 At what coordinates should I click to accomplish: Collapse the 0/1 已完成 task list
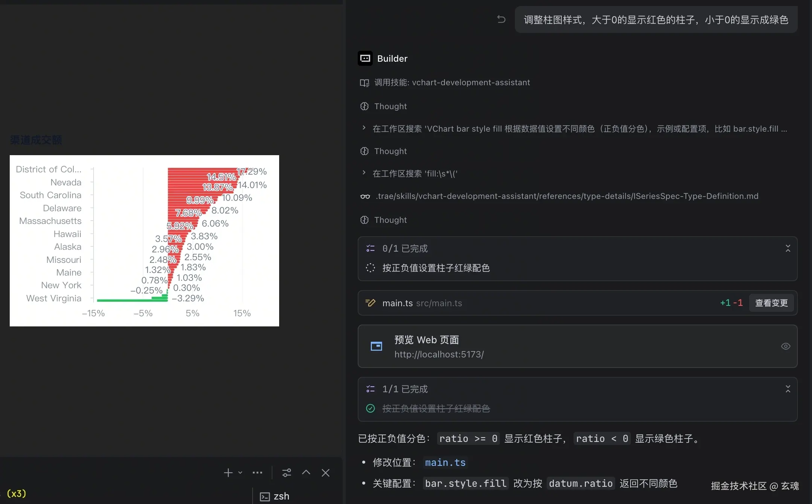pos(788,248)
